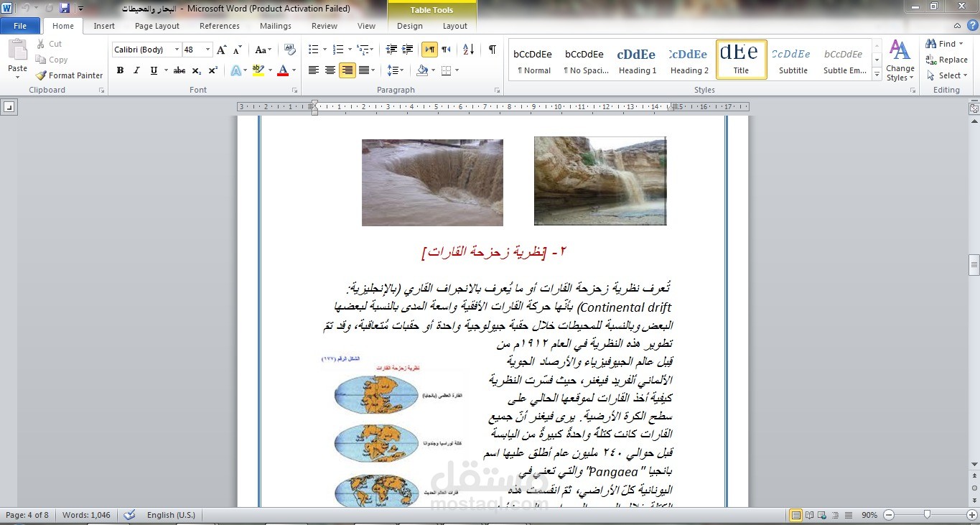Toggle Subscript formatting
Viewport: 980px width, 525px height.
tap(197, 70)
